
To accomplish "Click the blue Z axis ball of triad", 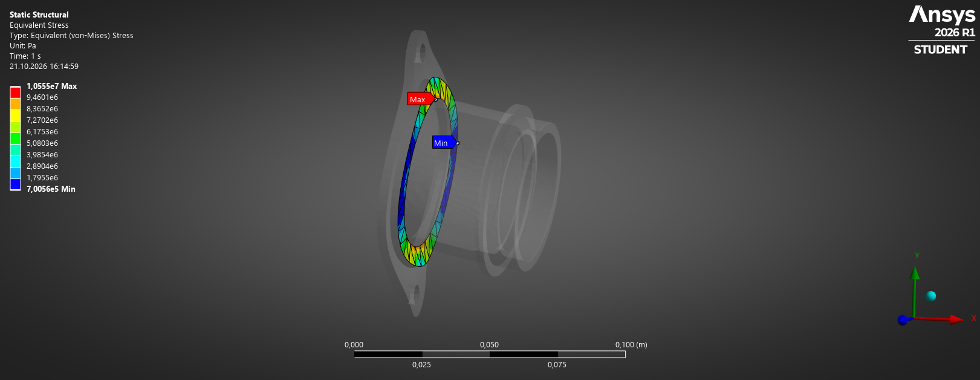I will coord(903,320).
